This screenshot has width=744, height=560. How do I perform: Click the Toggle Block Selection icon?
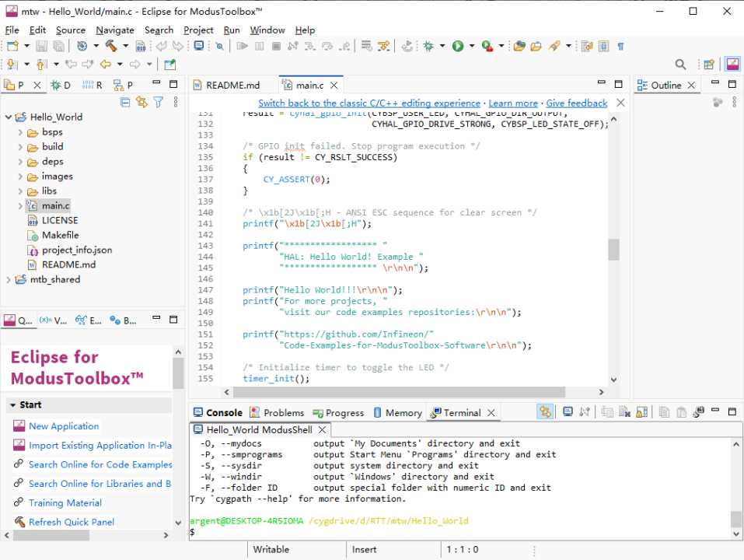603,46
